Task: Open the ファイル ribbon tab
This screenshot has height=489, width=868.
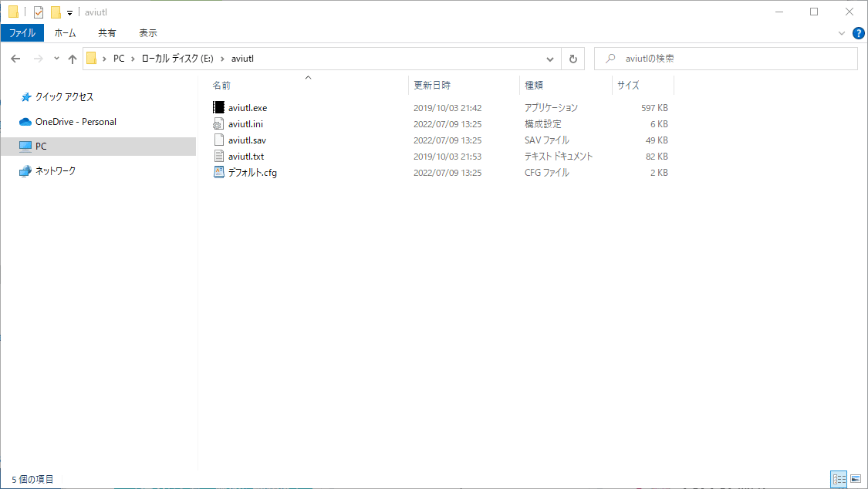Action: (x=22, y=33)
